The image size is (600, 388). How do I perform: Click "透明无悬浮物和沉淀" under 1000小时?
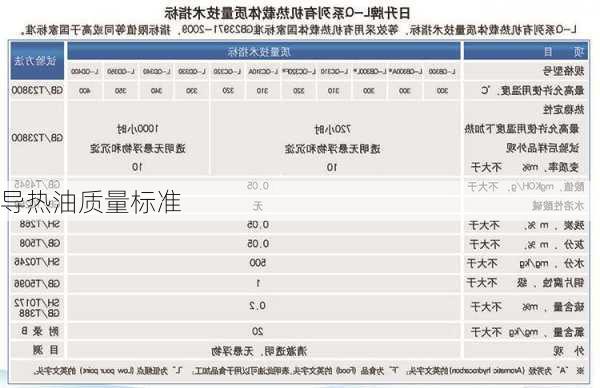(138, 148)
